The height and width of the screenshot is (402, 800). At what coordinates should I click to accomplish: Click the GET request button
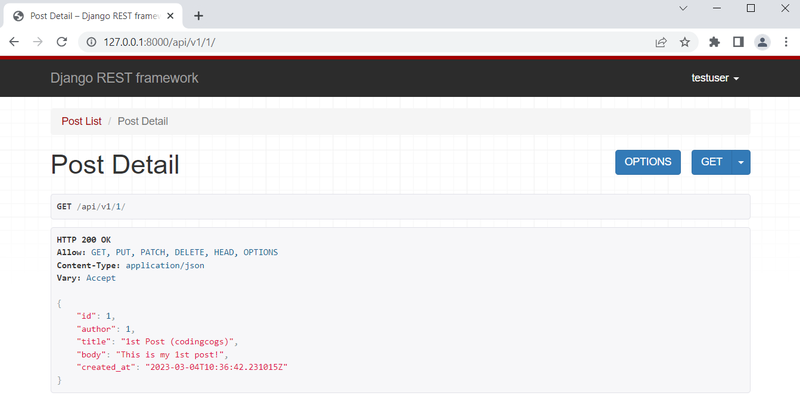coord(712,162)
